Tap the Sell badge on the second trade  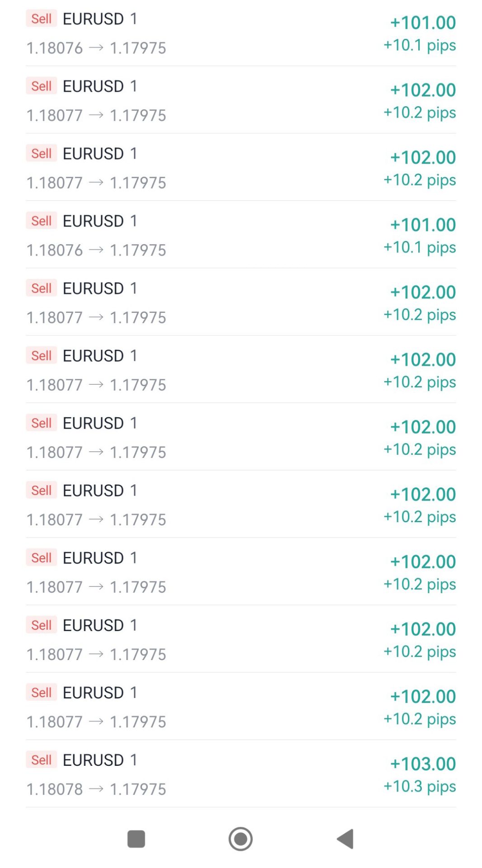41,86
